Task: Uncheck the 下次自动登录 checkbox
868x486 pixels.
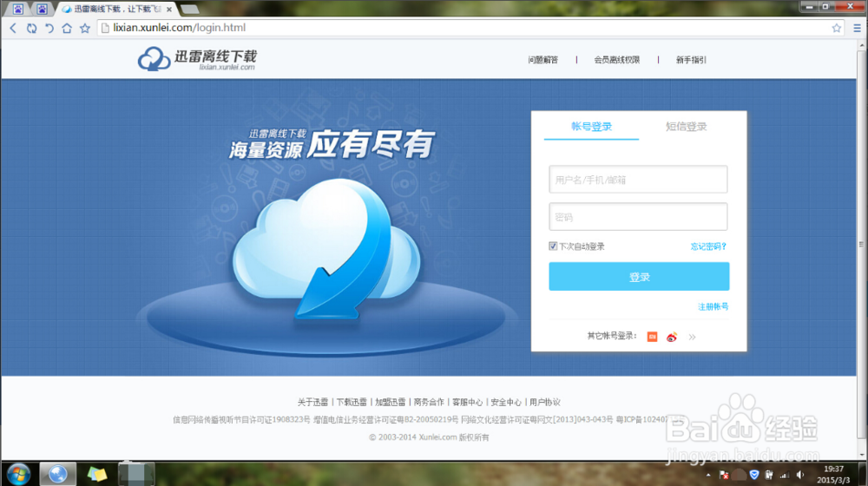Action: 552,246
